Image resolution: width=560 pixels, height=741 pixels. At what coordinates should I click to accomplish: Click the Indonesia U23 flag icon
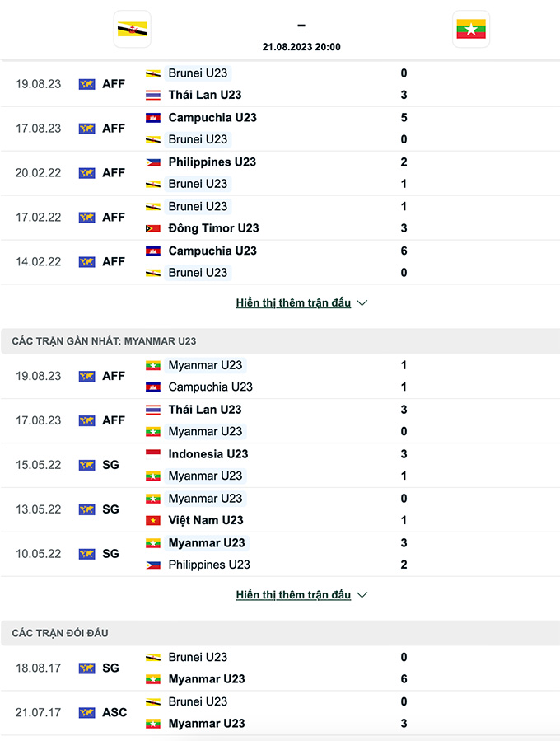pos(153,454)
